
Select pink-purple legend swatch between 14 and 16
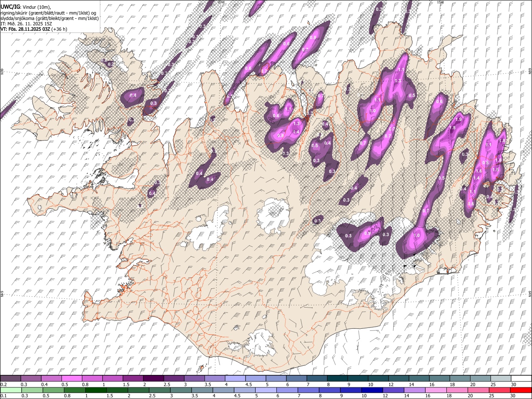(419, 378)
